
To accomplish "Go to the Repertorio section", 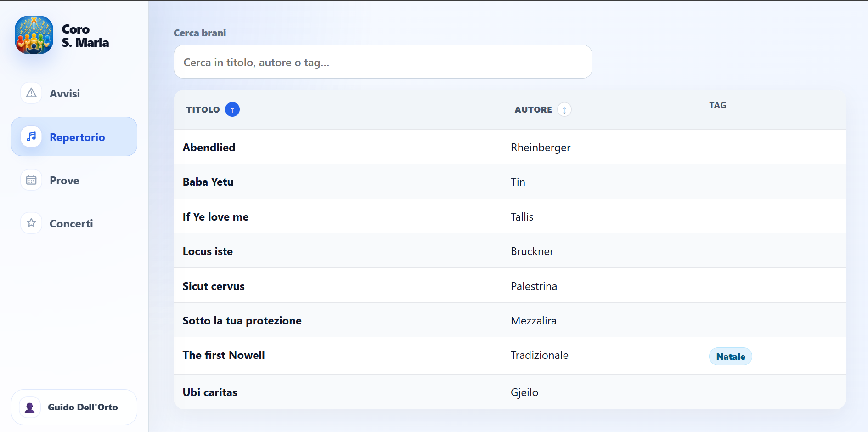I will coord(74,136).
